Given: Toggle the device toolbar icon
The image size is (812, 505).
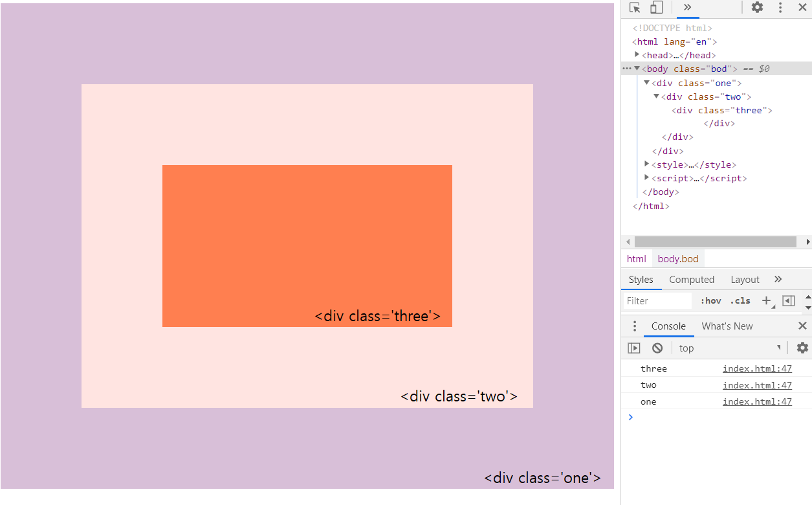Looking at the screenshot, I should pos(657,8).
